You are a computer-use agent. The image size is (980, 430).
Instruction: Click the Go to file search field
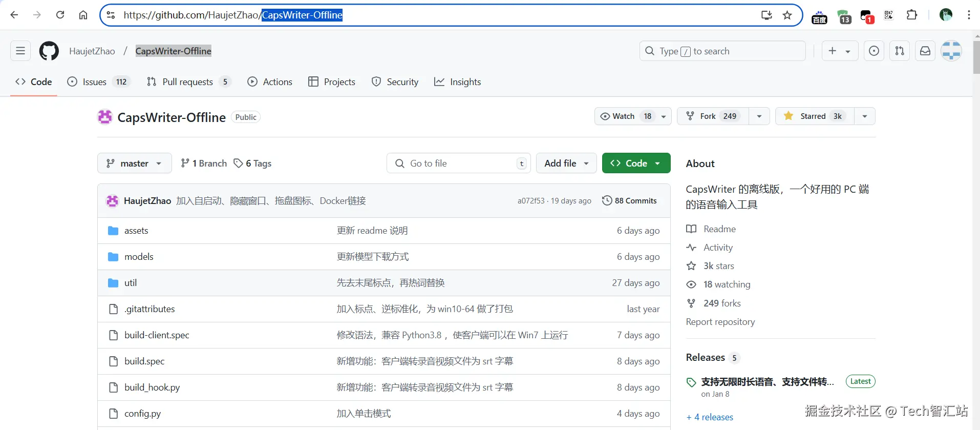click(x=458, y=163)
